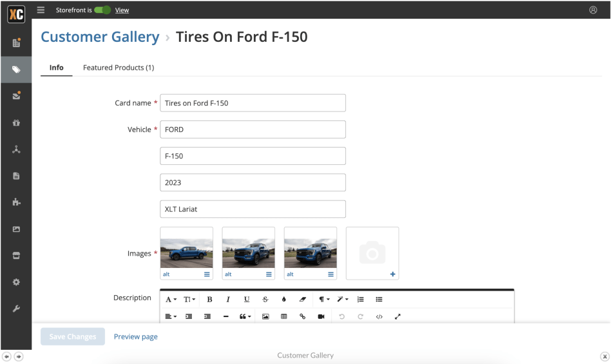Screen dimensions: 612x364
Task: Open the paragraph format dropdown
Action: tap(324, 300)
